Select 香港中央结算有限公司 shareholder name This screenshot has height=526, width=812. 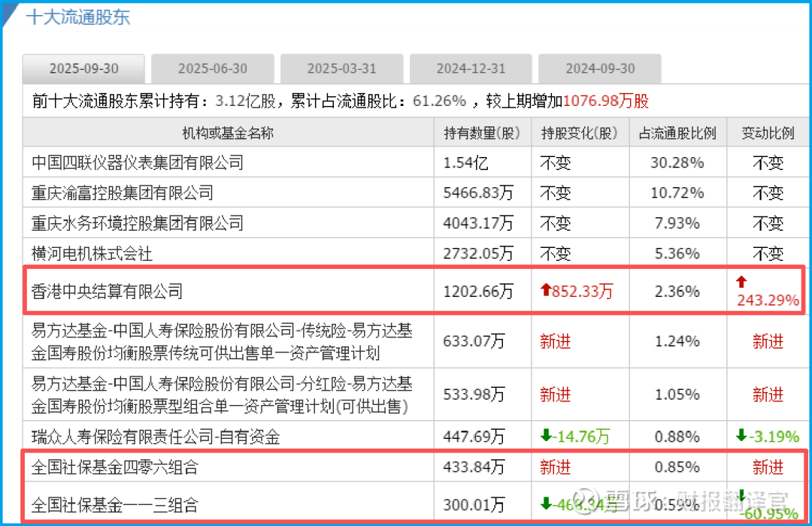click(x=107, y=292)
